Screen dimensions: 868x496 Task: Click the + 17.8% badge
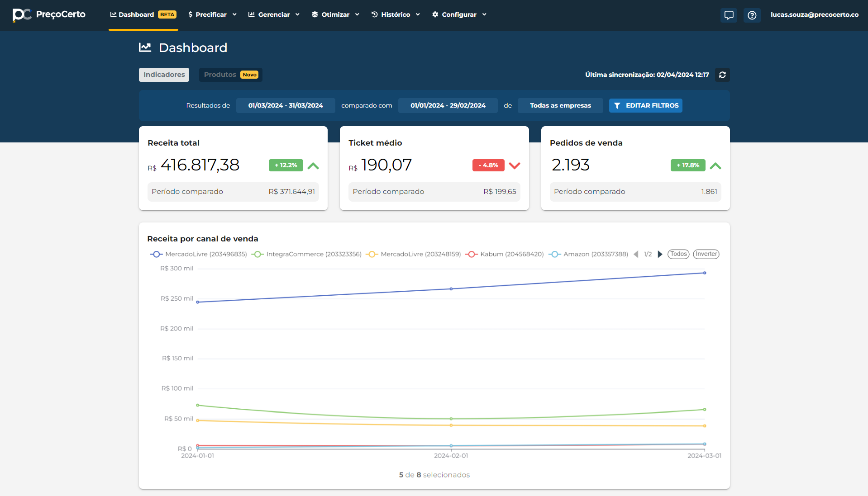(688, 165)
